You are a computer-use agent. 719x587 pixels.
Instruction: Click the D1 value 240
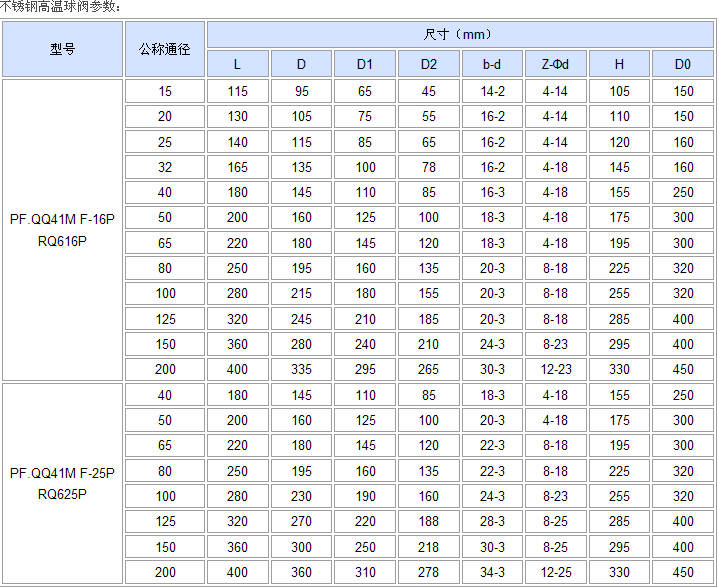coord(365,344)
